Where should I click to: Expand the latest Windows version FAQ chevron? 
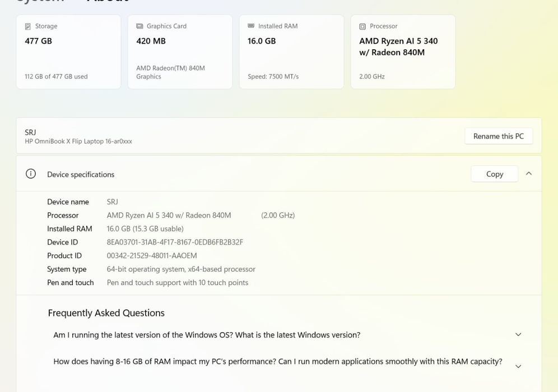point(518,335)
